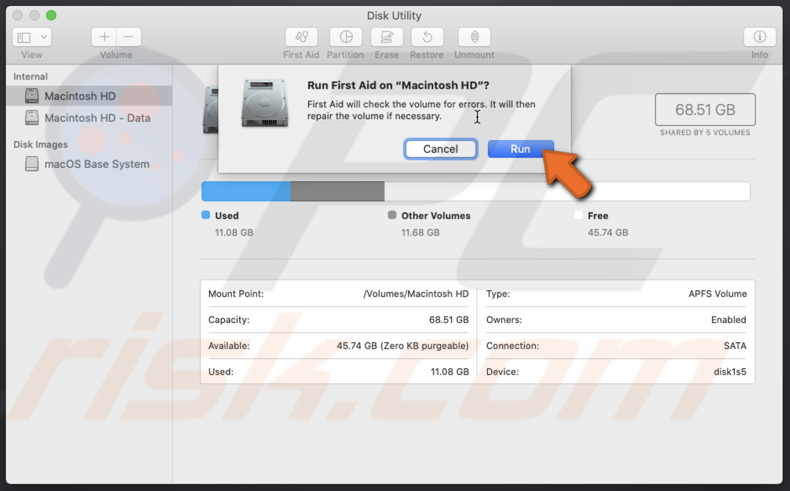The image size is (790, 491).
Task: Click the blue Used segment of storage bar
Action: [x=246, y=191]
